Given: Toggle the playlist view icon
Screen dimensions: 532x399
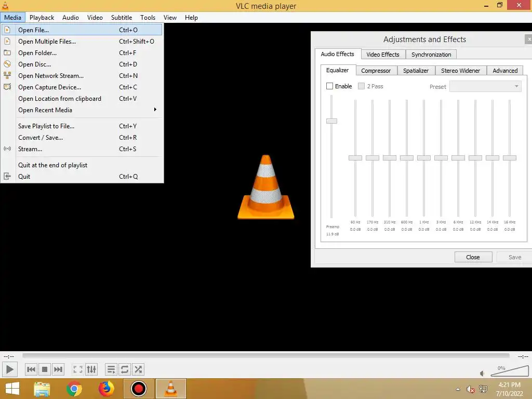Looking at the screenshot, I should pyautogui.click(x=111, y=369).
